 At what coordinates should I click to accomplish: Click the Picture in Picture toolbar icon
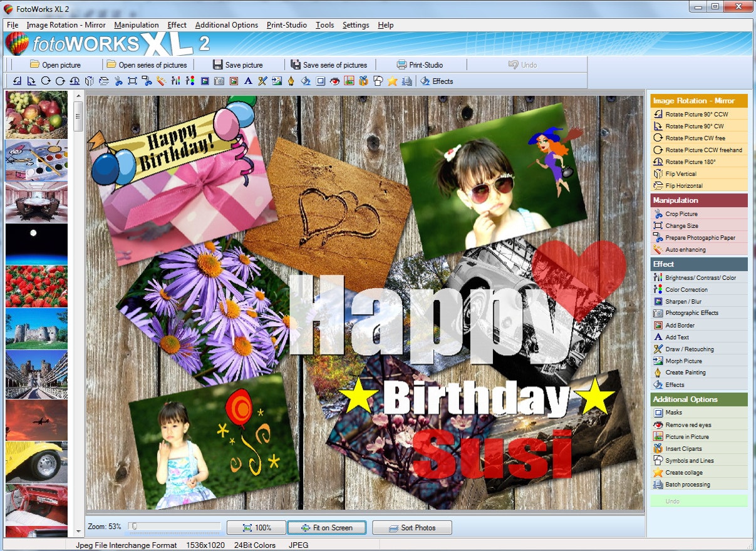(348, 81)
